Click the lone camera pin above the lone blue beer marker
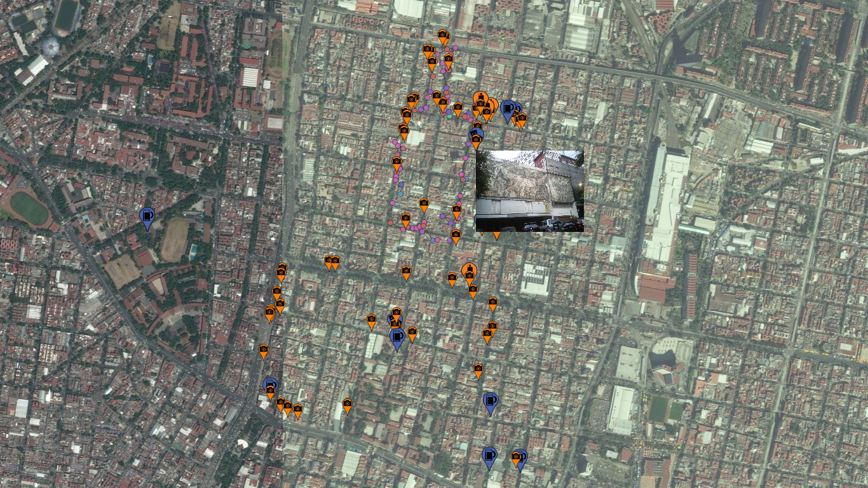The width and height of the screenshot is (868, 488). (478, 370)
